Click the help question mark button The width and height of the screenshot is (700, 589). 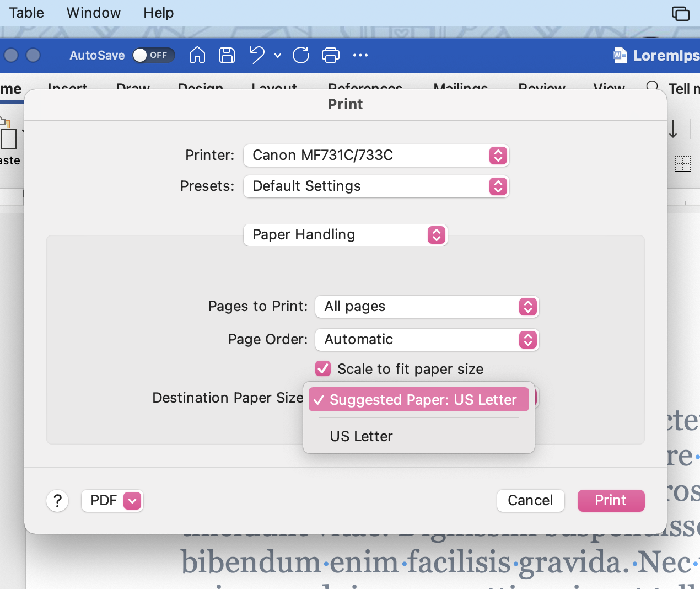click(x=57, y=501)
